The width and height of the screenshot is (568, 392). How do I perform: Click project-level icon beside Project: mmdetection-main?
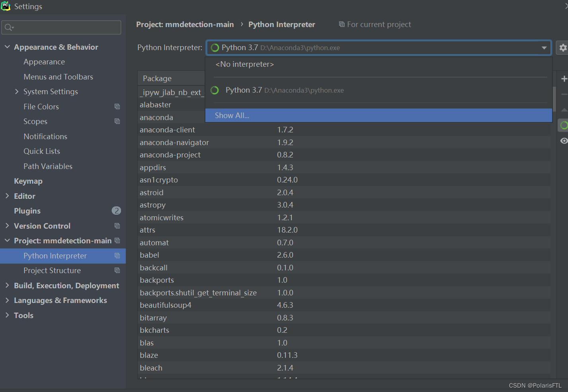tap(117, 241)
